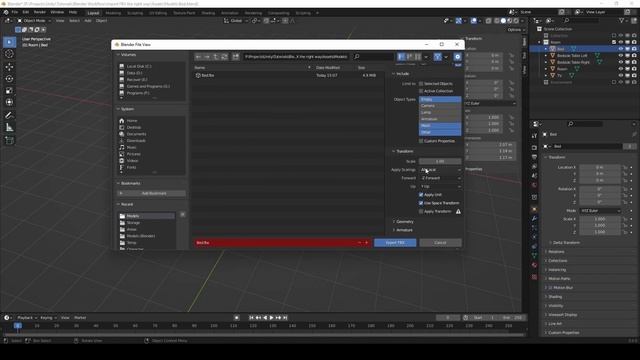The image size is (640, 360).
Task: Hide Bedside Table Left via eye icon
Action: 621,56
